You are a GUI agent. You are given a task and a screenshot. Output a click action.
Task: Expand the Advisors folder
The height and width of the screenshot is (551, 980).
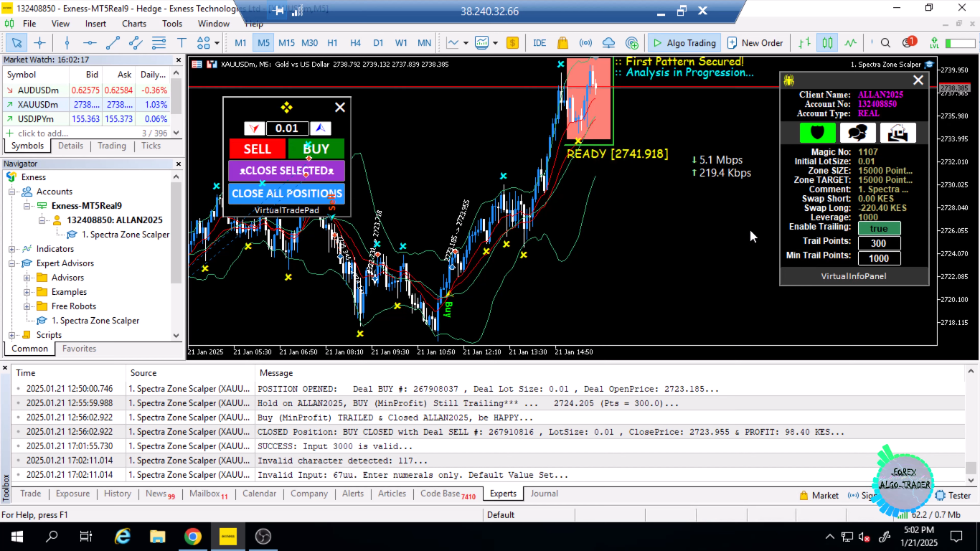pyautogui.click(x=27, y=278)
